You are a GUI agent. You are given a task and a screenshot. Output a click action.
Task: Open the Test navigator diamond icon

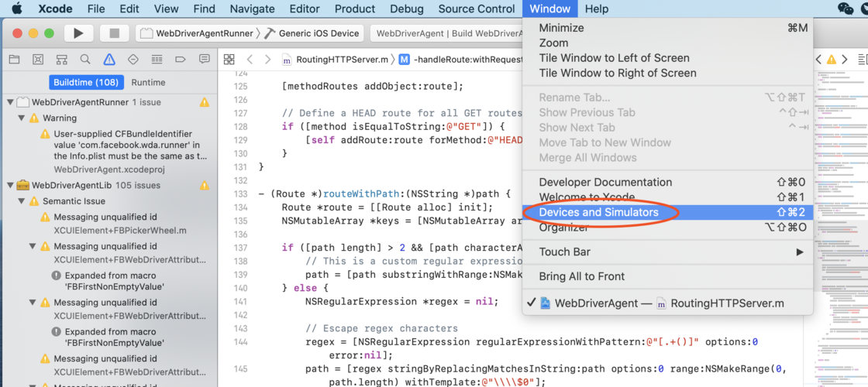tap(133, 59)
